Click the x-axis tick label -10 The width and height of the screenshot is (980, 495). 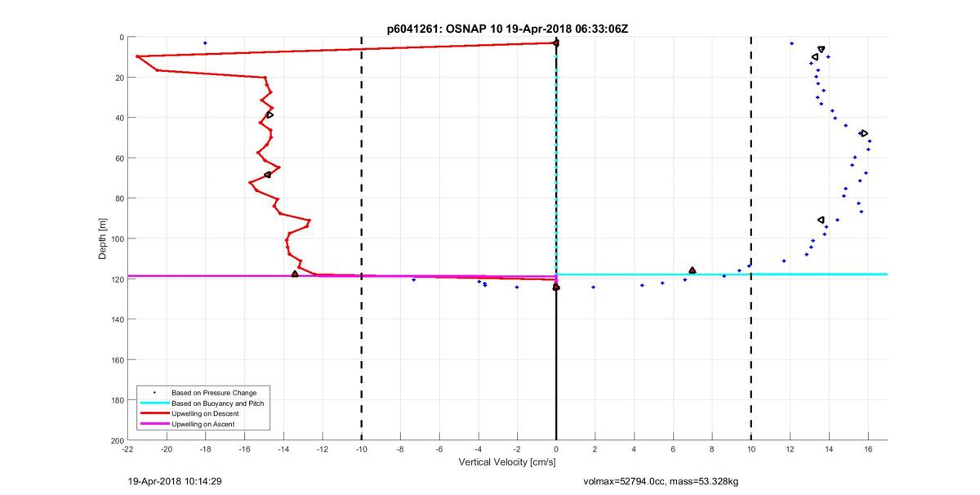(x=361, y=450)
